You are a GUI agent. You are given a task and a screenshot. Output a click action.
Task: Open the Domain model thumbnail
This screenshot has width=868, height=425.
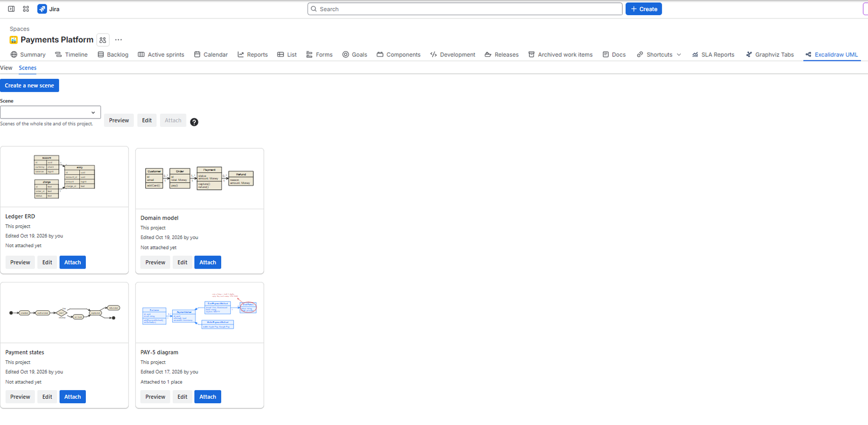pyautogui.click(x=200, y=178)
